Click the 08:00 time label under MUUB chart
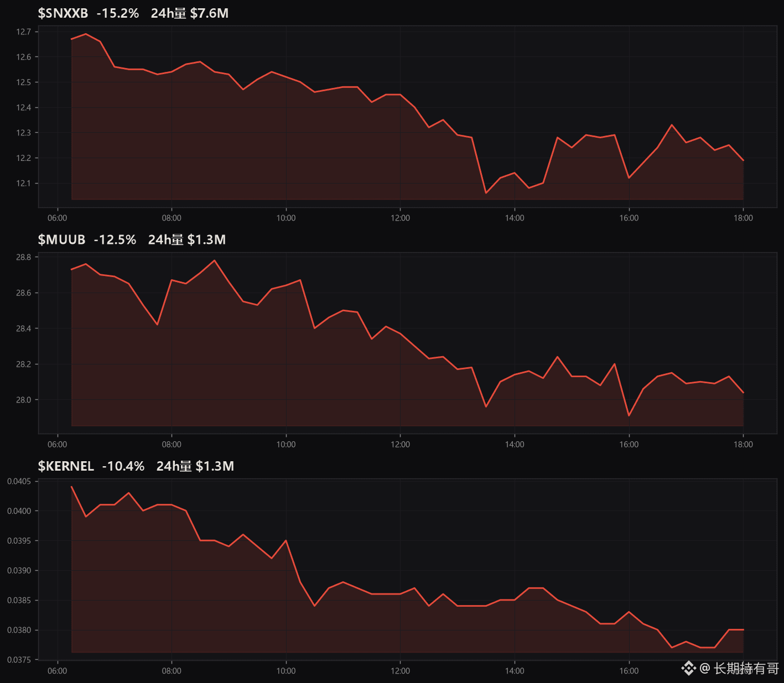 172,445
